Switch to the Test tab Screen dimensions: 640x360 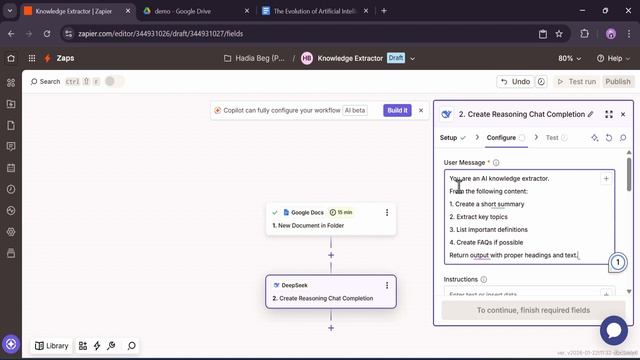click(556, 138)
